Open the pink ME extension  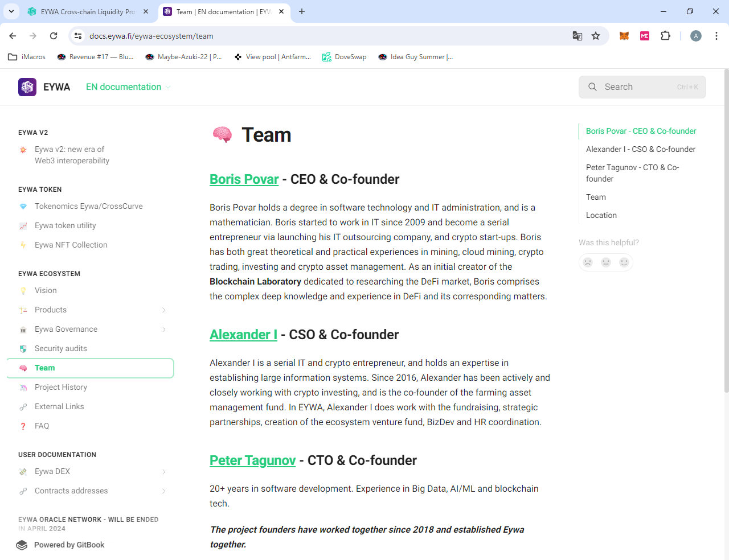coord(645,36)
